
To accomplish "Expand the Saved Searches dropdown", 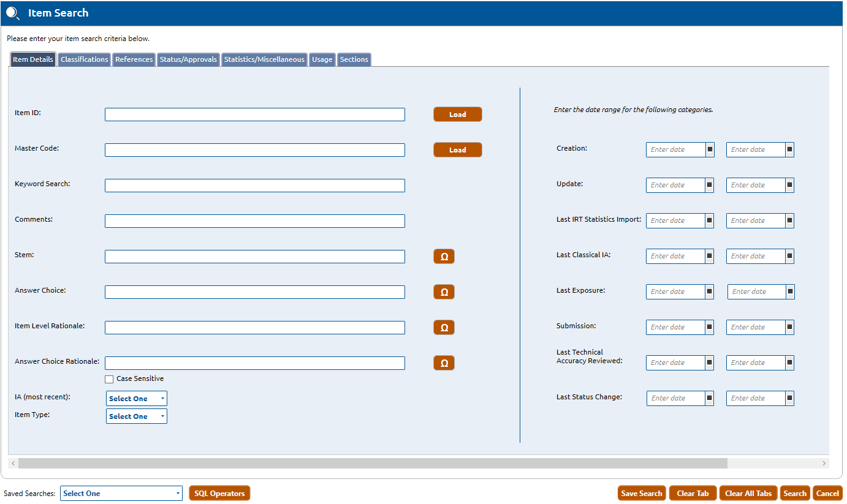I will (x=121, y=494).
